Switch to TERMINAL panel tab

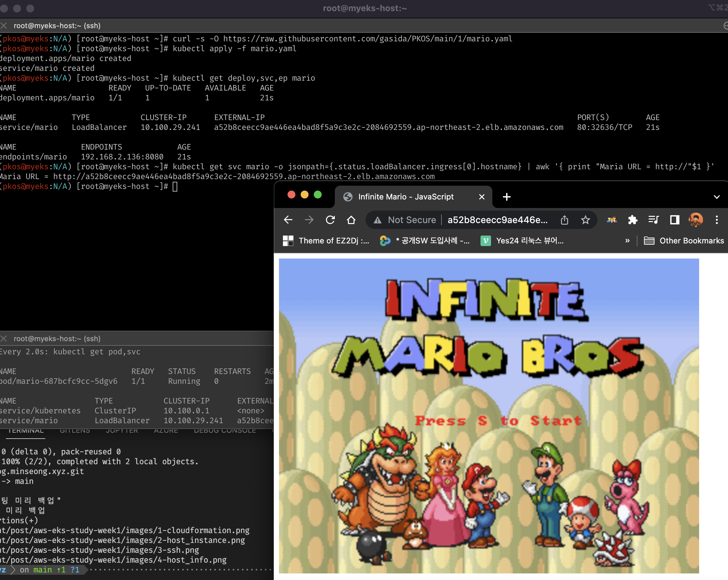tap(25, 431)
